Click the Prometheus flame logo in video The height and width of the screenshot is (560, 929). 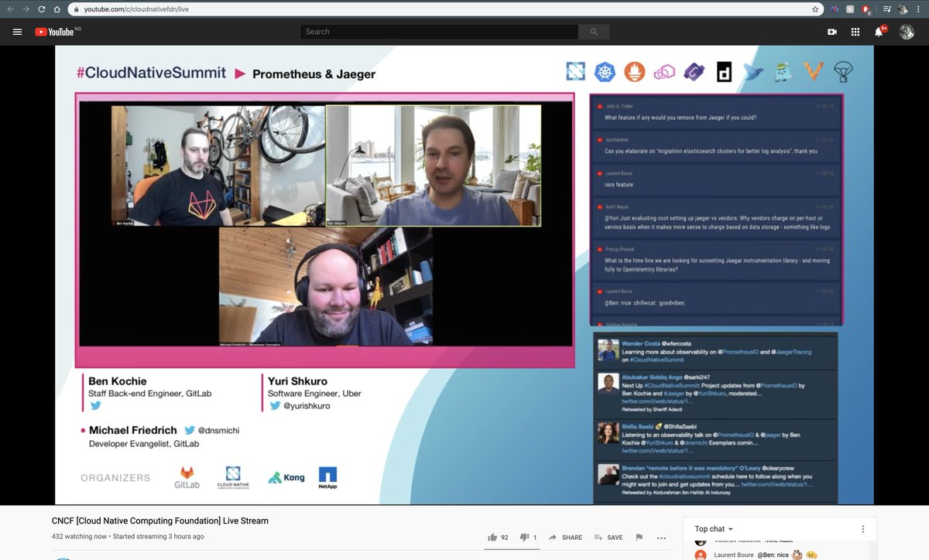635,72
